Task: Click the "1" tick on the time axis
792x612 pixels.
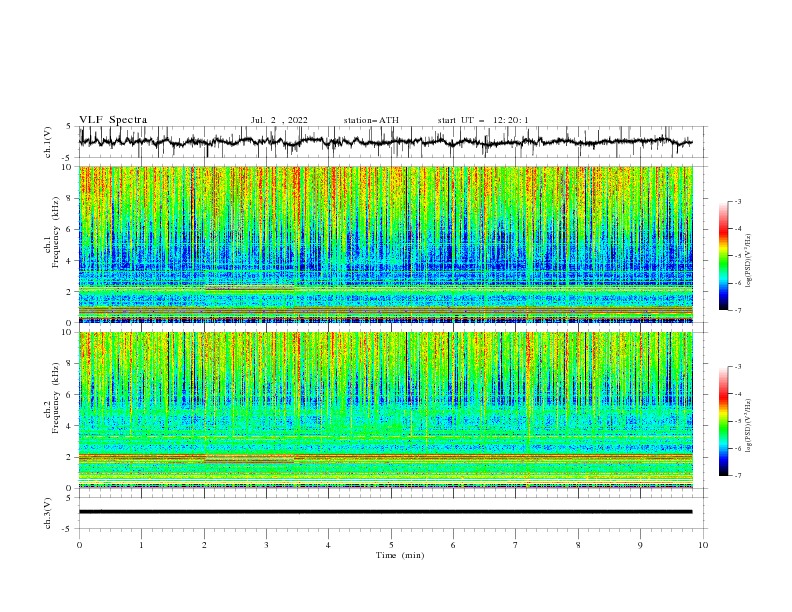Action: coord(141,545)
